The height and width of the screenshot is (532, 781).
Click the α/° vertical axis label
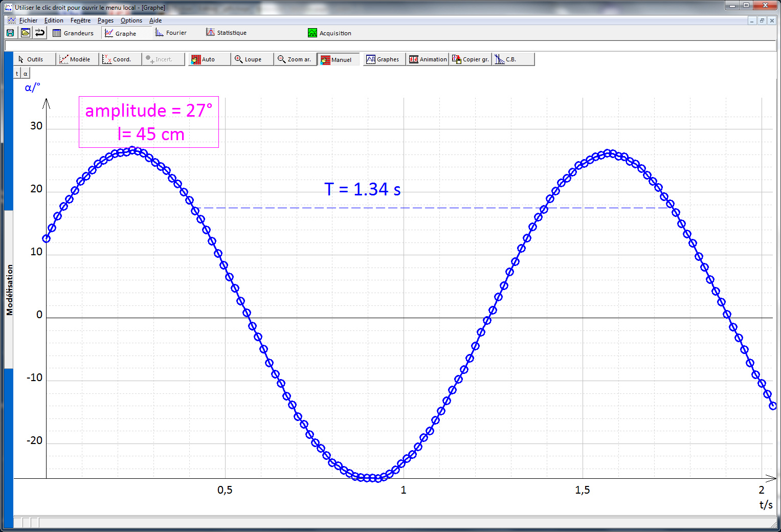click(32, 87)
